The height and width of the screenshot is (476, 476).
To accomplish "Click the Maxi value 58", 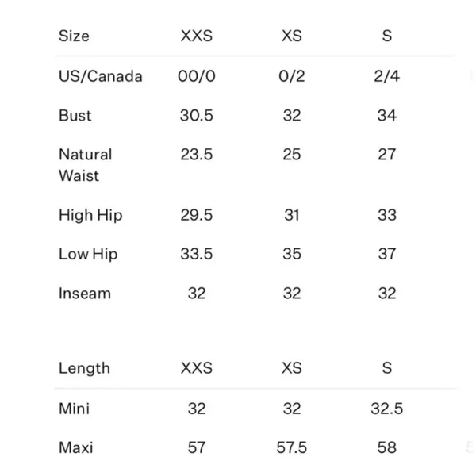I will [x=387, y=447].
